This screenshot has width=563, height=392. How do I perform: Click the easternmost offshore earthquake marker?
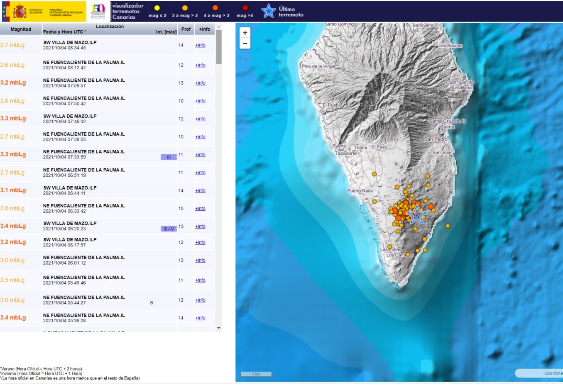click(x=448, y=226)
